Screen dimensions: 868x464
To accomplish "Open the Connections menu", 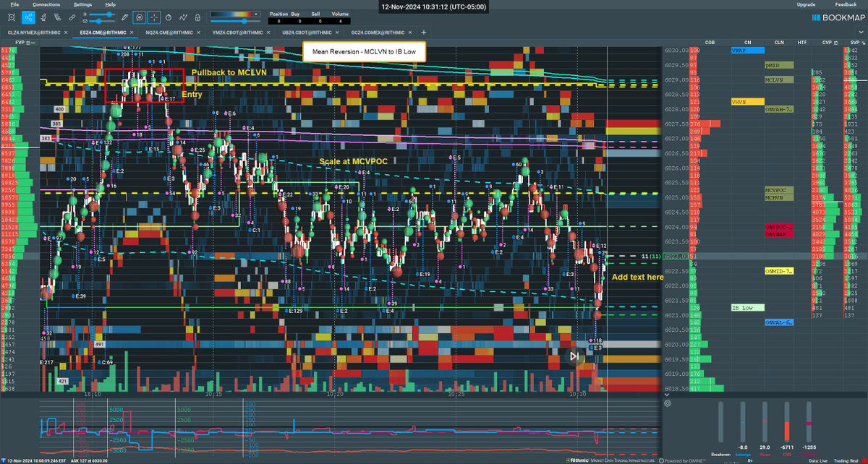I will (x=46, y=4).
